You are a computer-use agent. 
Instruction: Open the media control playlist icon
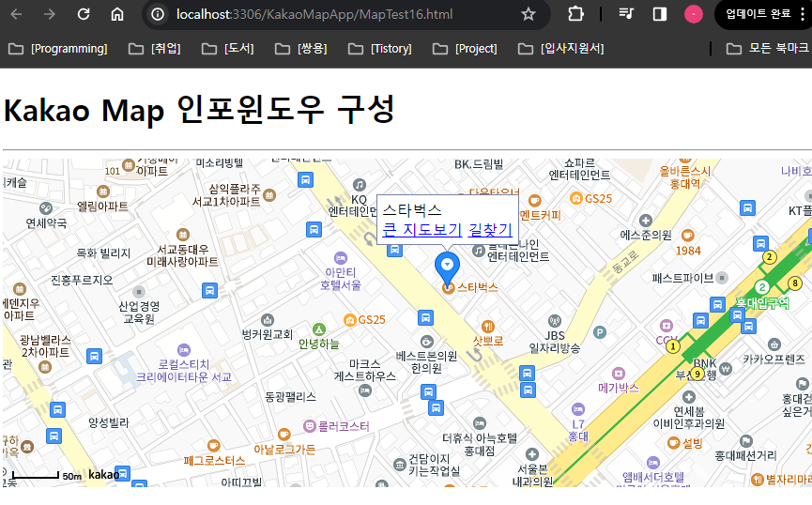(x=627, y=14)
